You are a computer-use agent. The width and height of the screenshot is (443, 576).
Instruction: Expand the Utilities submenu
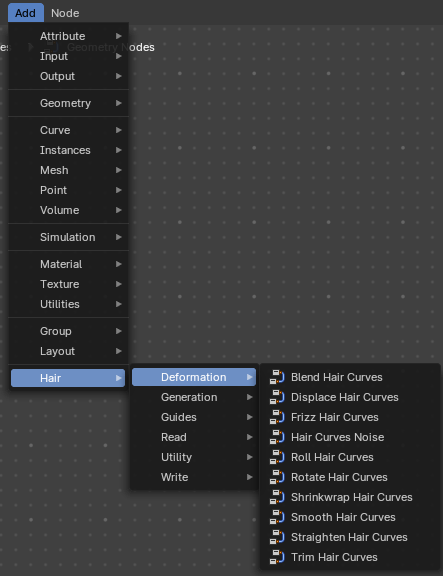coord(68,304)
